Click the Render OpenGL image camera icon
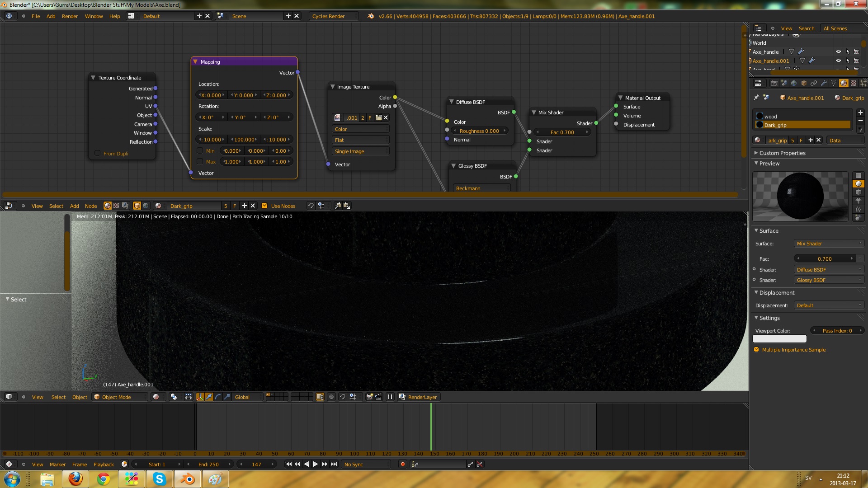Viewport: 868px width, 488px height. 369,397
